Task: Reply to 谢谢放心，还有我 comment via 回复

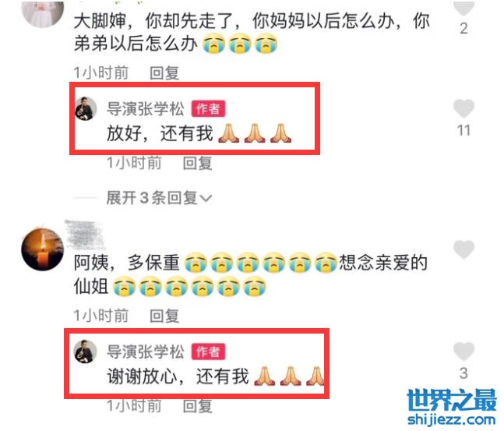Action: 197,406
